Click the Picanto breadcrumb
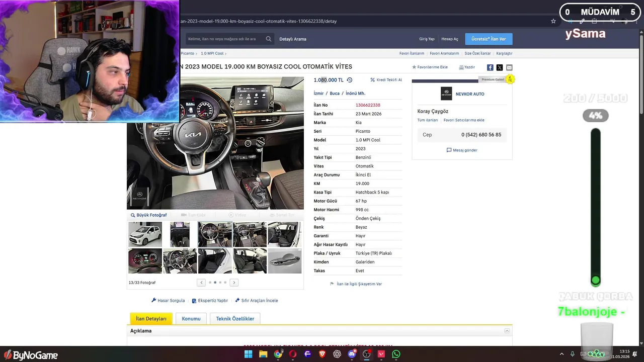The image size is (644, 362). click(187, 53)
